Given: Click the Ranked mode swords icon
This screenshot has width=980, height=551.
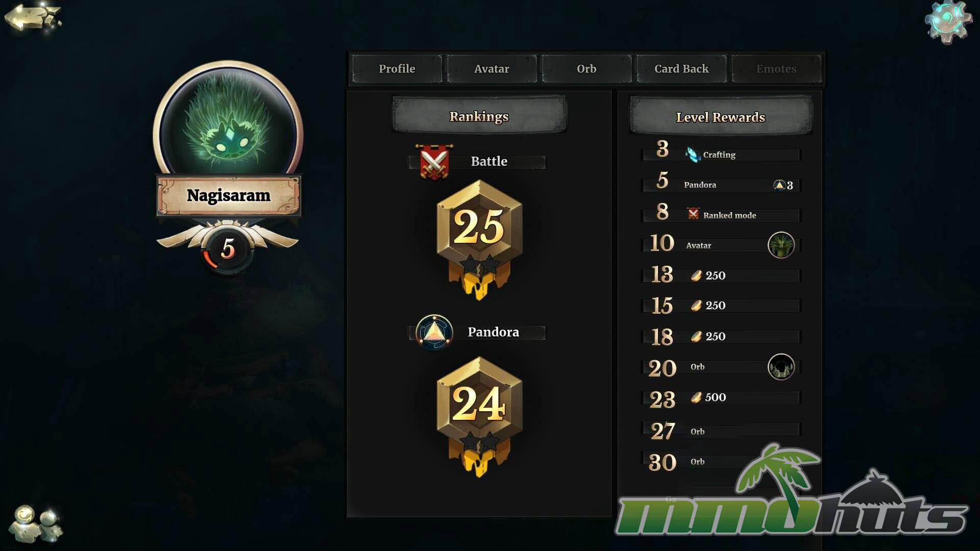Looking at the screenshot, I should 693,214.
